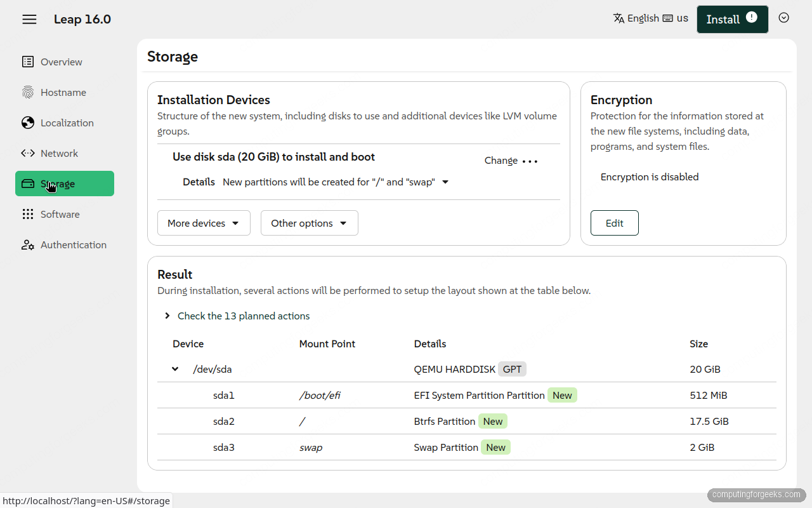Open the Other options dropdown
Viewport: 812px width, 508px height.
310,223
